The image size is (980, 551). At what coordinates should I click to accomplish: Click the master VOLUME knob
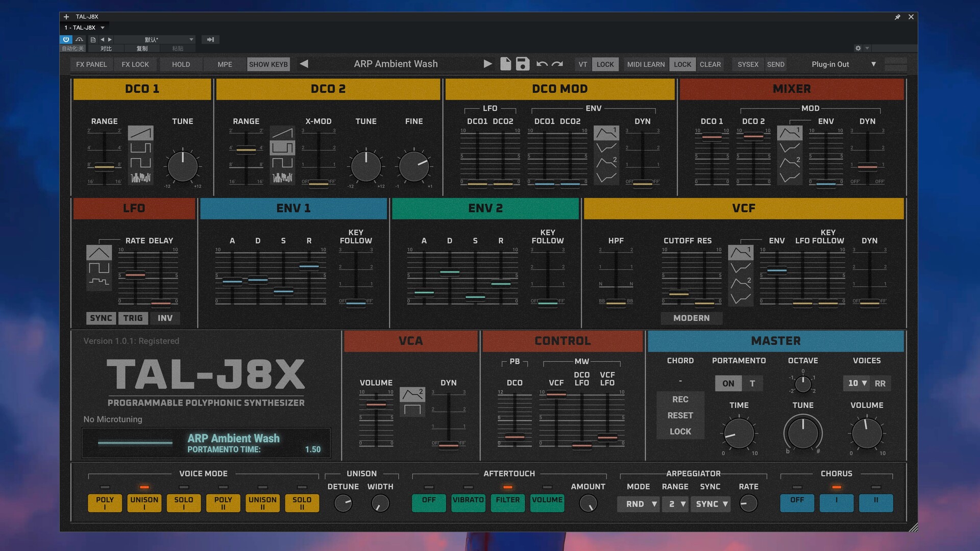pos(867,433)
